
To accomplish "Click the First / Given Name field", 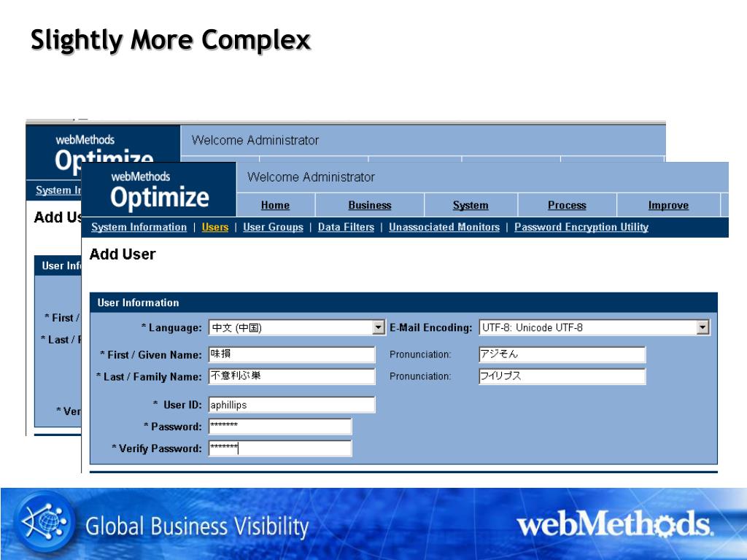I will click(292, 354).
